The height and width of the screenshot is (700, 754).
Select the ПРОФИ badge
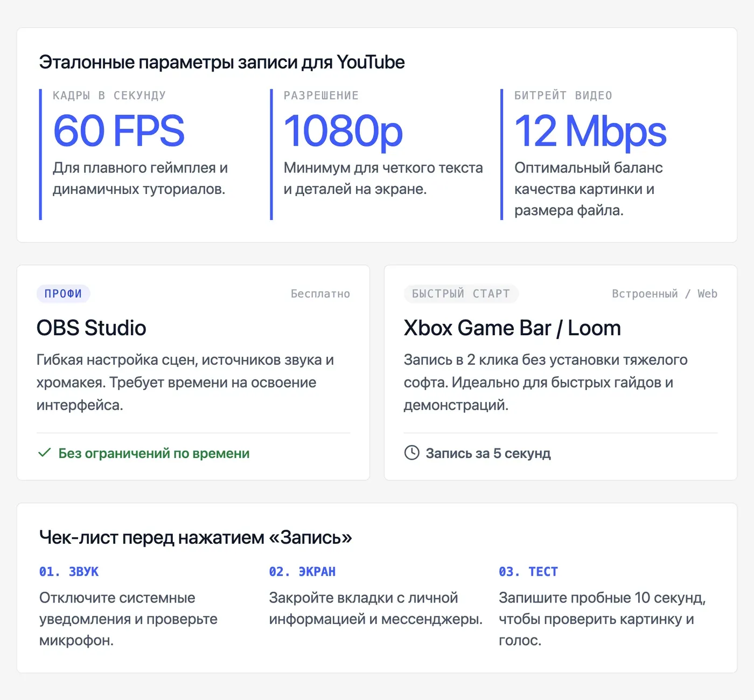click(63, 294)
